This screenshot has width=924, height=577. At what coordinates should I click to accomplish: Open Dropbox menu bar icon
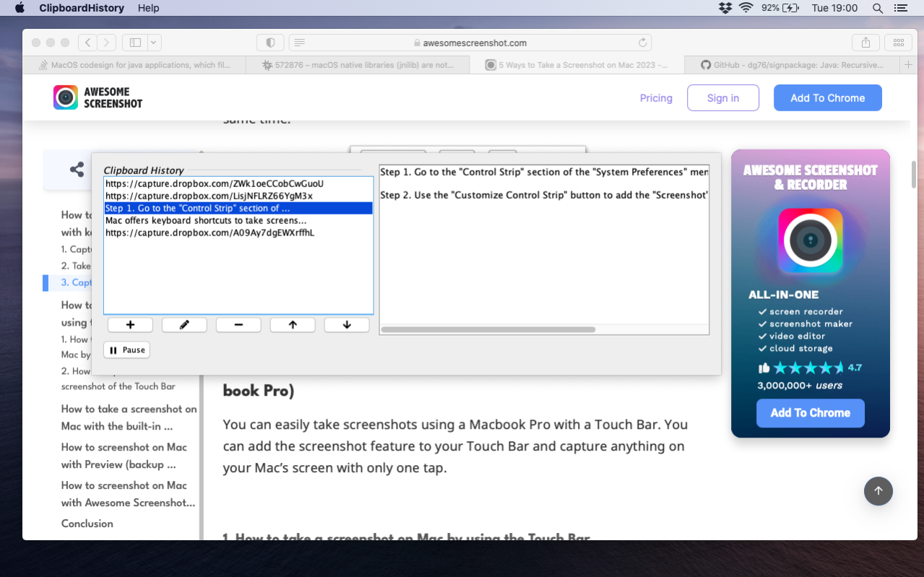point(725,8)
